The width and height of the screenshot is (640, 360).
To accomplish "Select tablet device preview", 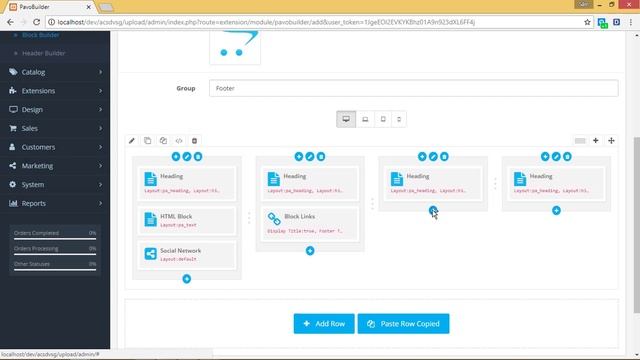I will coord(383,119).
